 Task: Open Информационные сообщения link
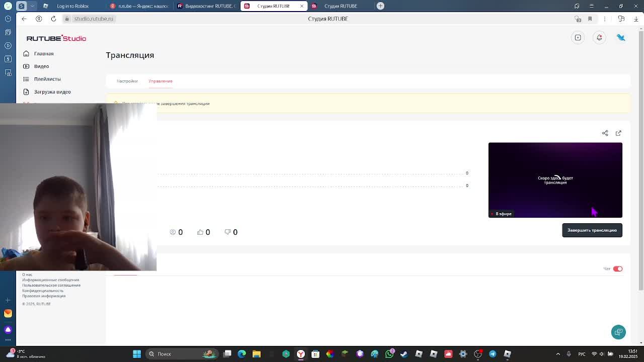click(x=50, y=280)
